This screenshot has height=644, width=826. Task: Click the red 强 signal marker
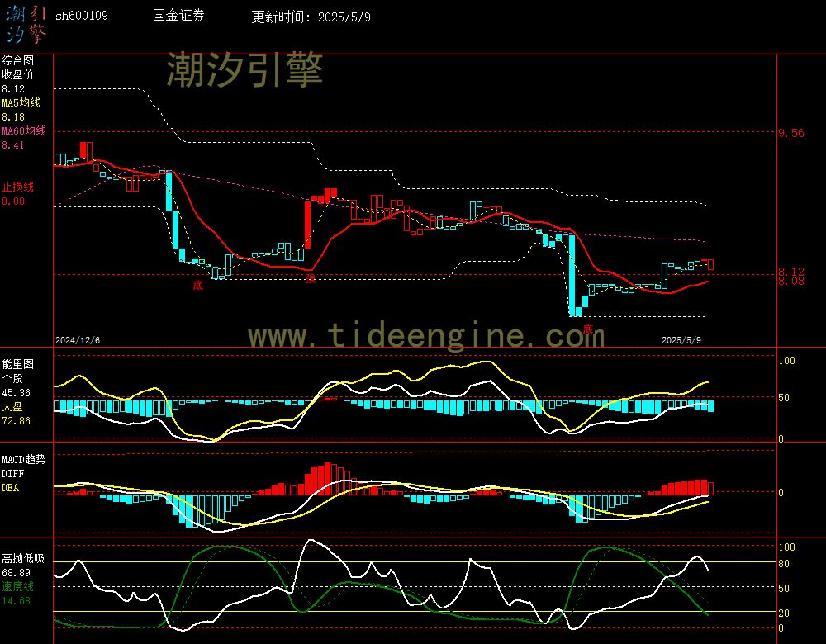[x=311, y=278]
